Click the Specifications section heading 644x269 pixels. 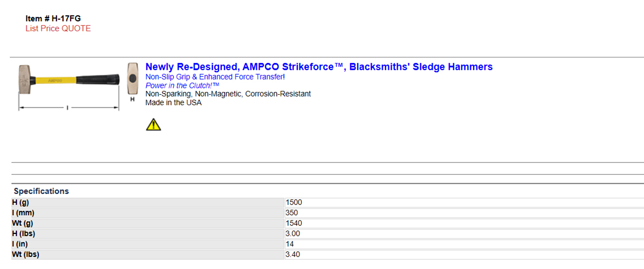click(41, 191)
